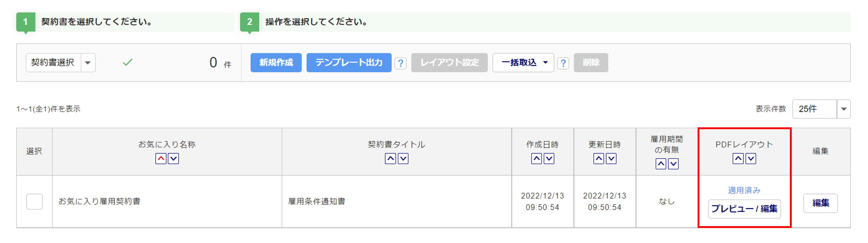
Task: Sort 雇用期間の有無 column descending
Action: pyautogui.click(x=673, y=164)
